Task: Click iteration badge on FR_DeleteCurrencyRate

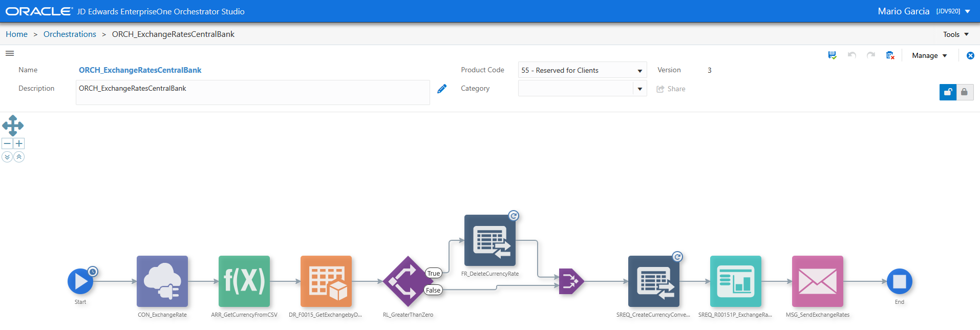Action: 514,216
